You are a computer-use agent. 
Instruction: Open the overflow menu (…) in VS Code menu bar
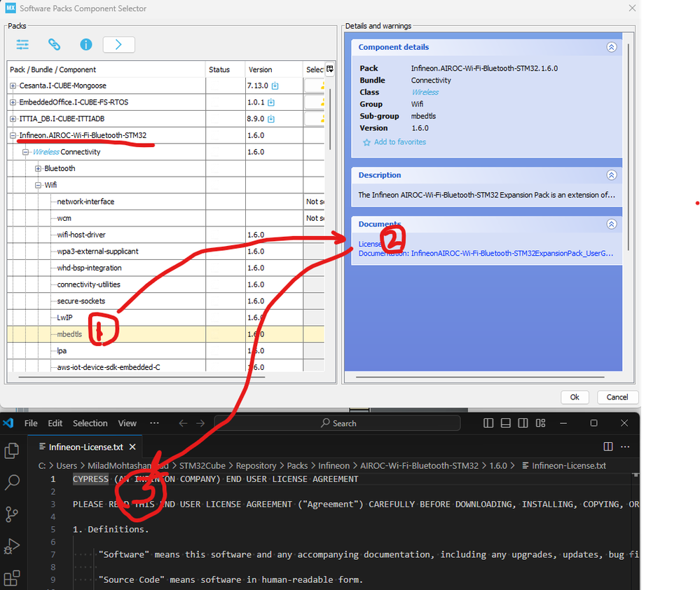(154, 423)
